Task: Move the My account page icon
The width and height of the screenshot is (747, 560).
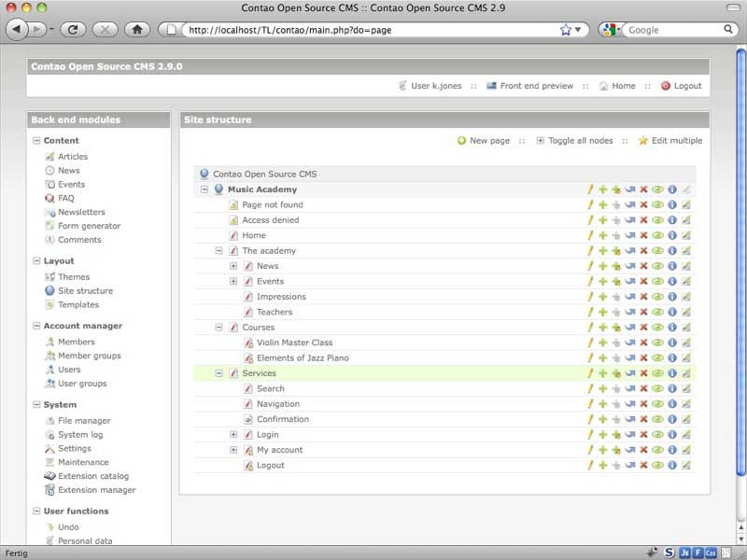Action: point(629,450)
